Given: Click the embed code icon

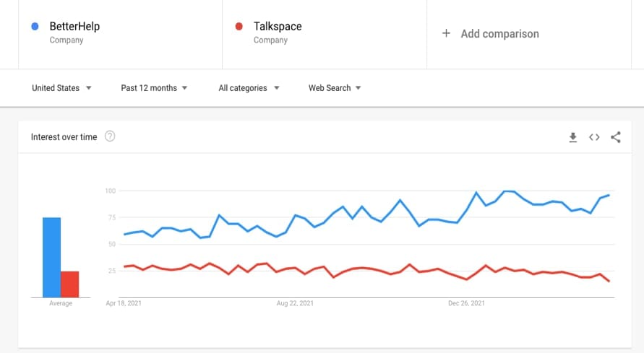Looking at the screenshot, I should (x=594, y=137).
